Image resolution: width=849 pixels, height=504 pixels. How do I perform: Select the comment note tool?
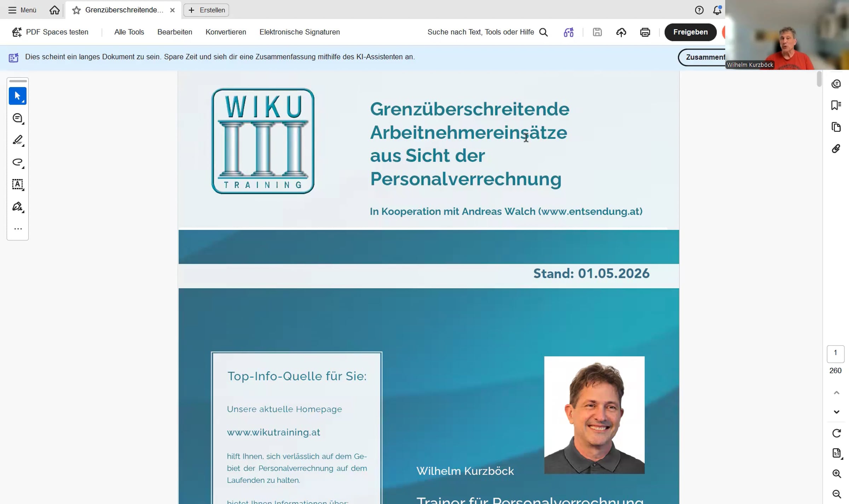[18, 118]
